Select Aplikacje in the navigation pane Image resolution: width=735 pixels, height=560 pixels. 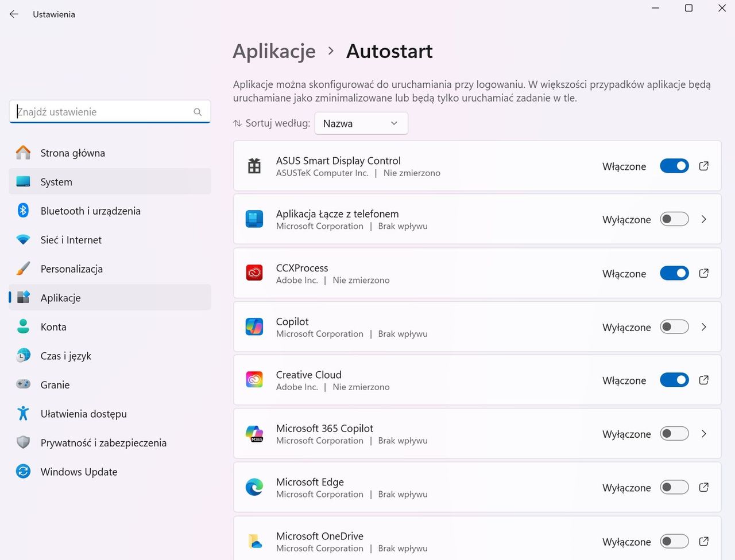pos(60,298)
